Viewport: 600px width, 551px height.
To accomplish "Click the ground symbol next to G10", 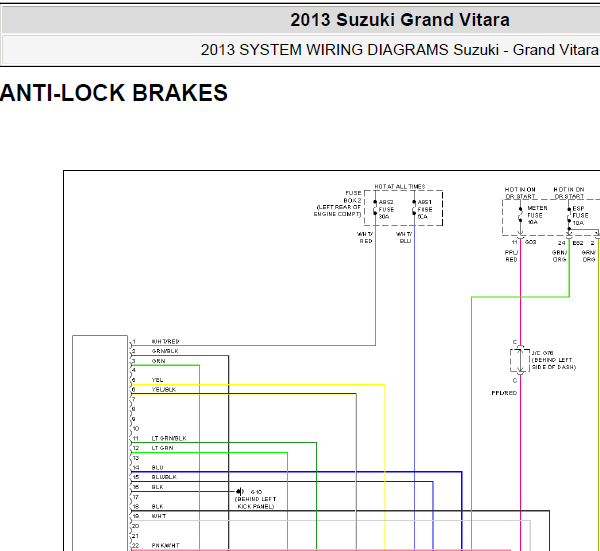I will tap(240, 491).
